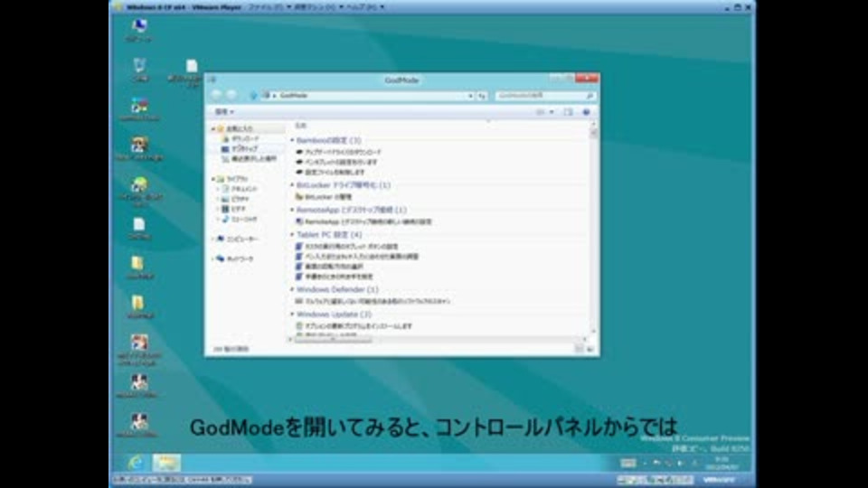This screenshot has width=868, height=488.
Task: Collapse the Bamboo settings group
Action: pyautogui.click(x=292, y=140)
